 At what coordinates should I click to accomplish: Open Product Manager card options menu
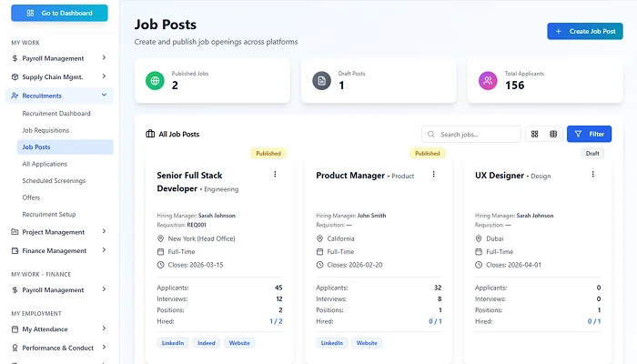point(434,174)
